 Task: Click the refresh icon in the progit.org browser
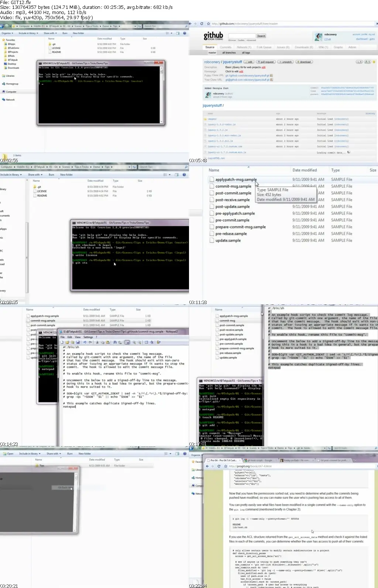[219, 466]
